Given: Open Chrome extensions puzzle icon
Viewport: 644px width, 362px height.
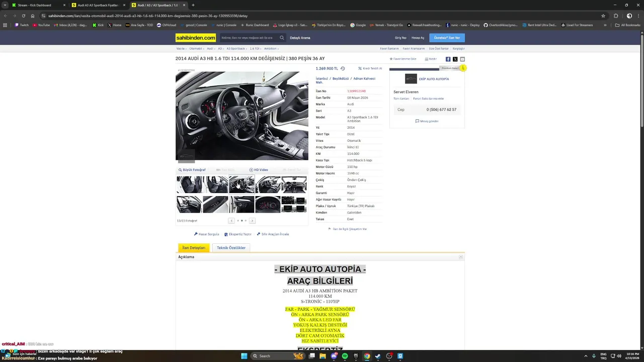Looking at the screenshot, I should 616,16.
